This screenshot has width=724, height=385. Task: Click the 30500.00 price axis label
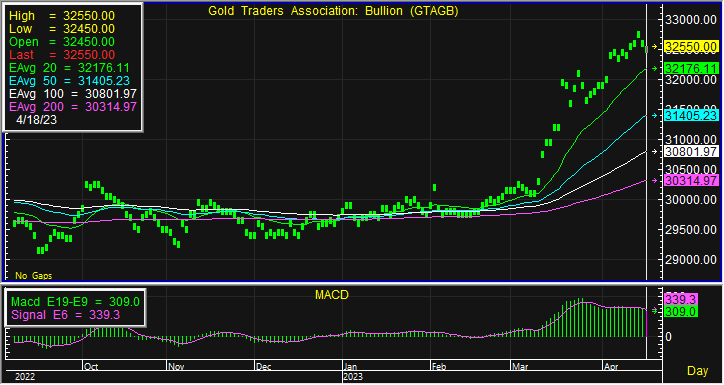point(691,169)
